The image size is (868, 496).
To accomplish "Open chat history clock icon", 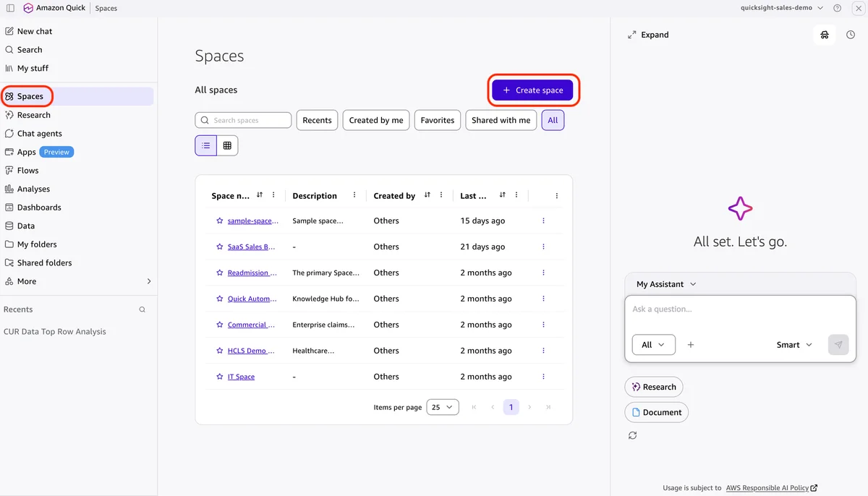I will (851, 35).
